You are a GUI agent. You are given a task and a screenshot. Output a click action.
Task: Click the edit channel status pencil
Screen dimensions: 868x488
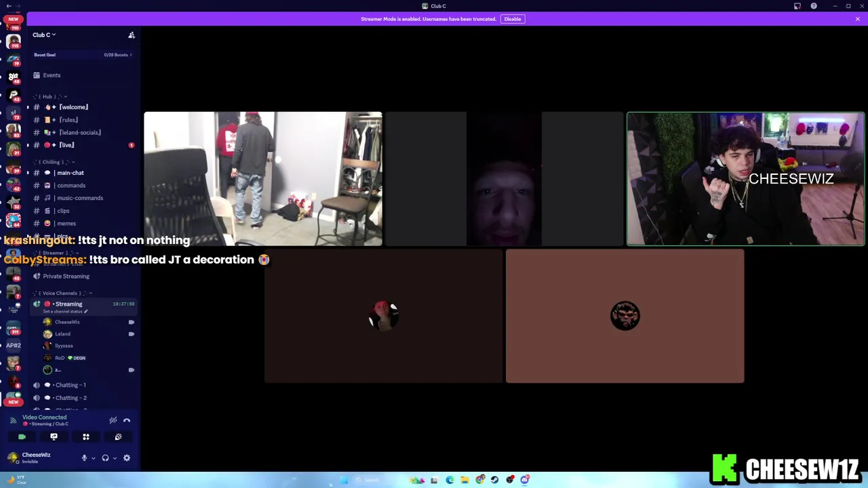(85, 312)
